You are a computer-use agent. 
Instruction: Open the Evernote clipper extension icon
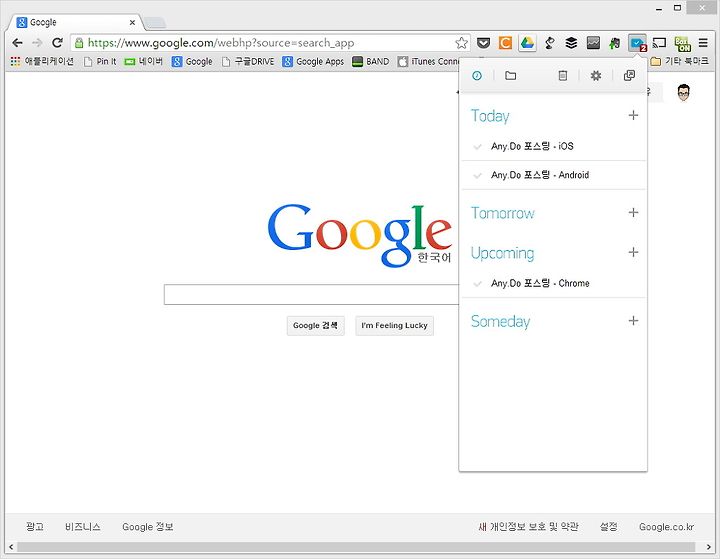coord(614,43)
